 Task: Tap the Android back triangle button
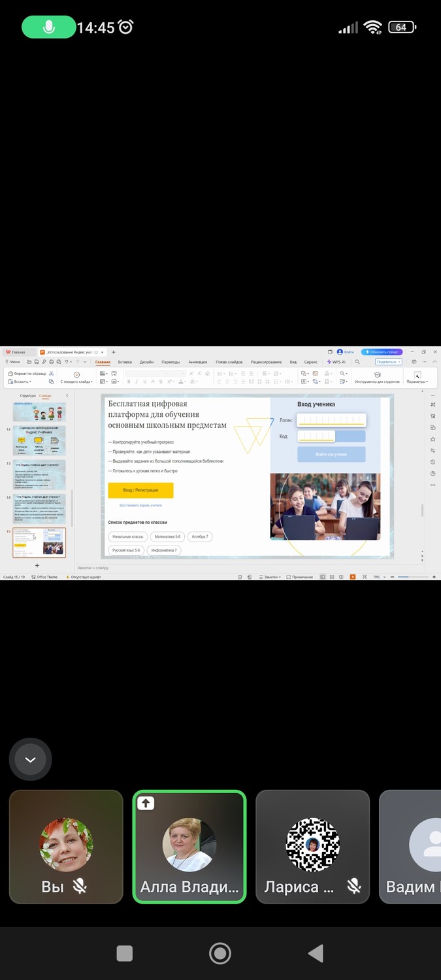point(316,953)
